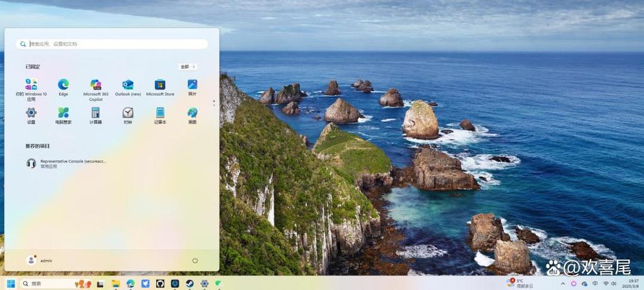This screenshot has height=290, width=644.
Task: Launch Edge from pinned apps
Action: point(64,87)
